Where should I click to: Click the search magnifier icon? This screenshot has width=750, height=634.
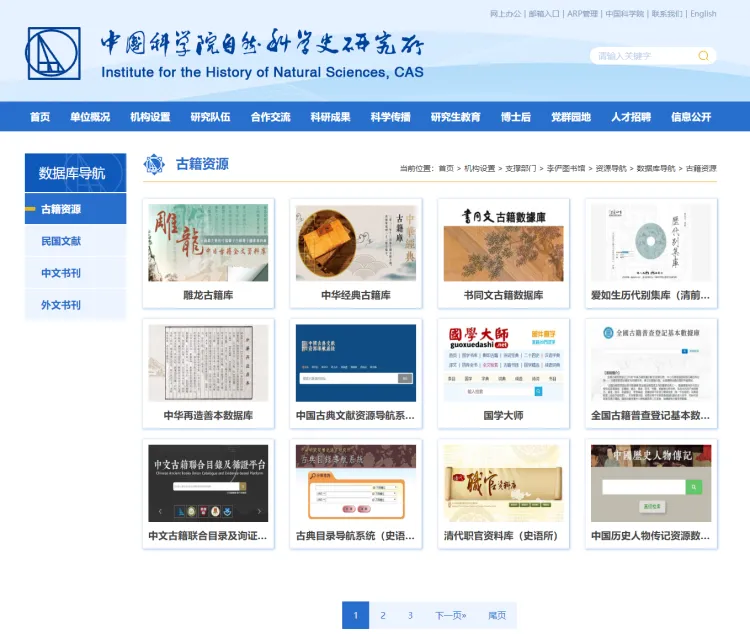click(703, 56)
